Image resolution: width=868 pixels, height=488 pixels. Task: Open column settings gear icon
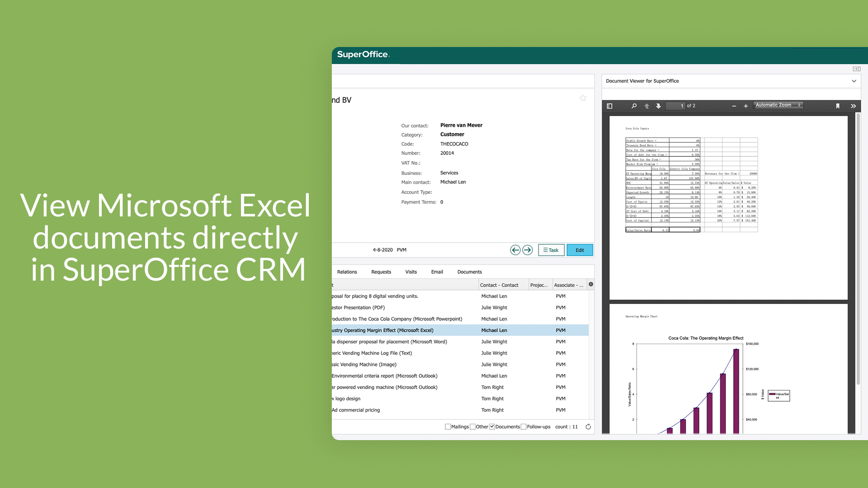click(591, 284)
